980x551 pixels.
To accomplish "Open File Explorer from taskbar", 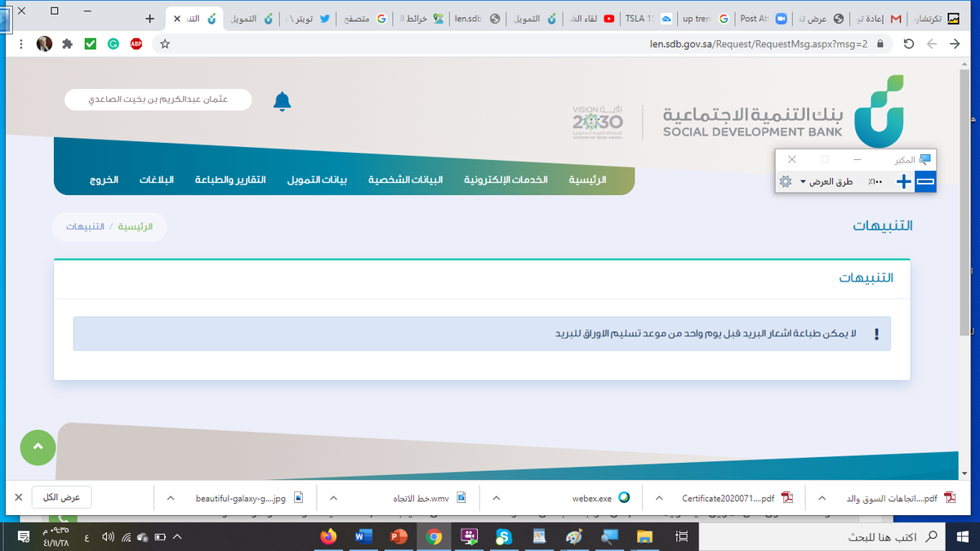I will (646, 536).
